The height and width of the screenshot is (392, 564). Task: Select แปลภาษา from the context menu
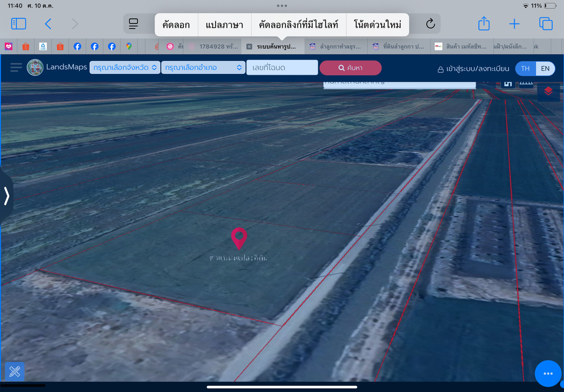pos(224,25)
